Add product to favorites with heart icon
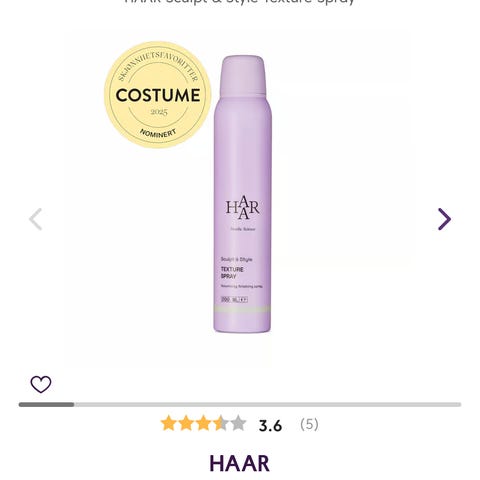The image size is (480, 480). [x=41, y=384]
